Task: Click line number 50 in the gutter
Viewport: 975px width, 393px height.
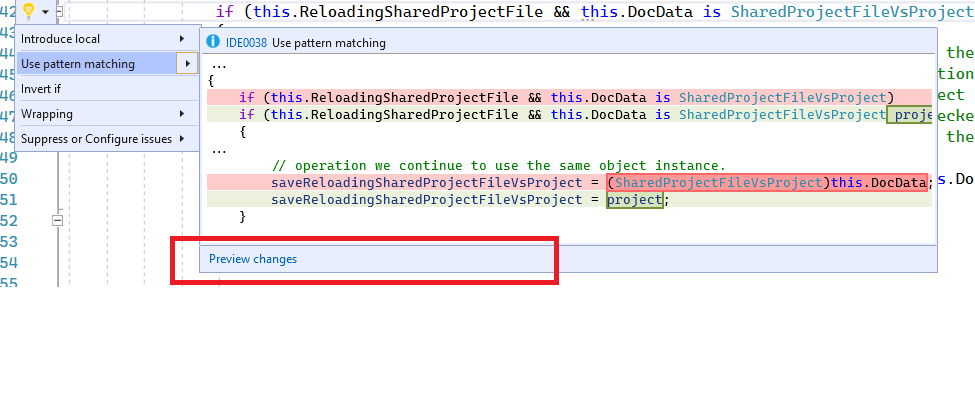Action: coord(9,178)
